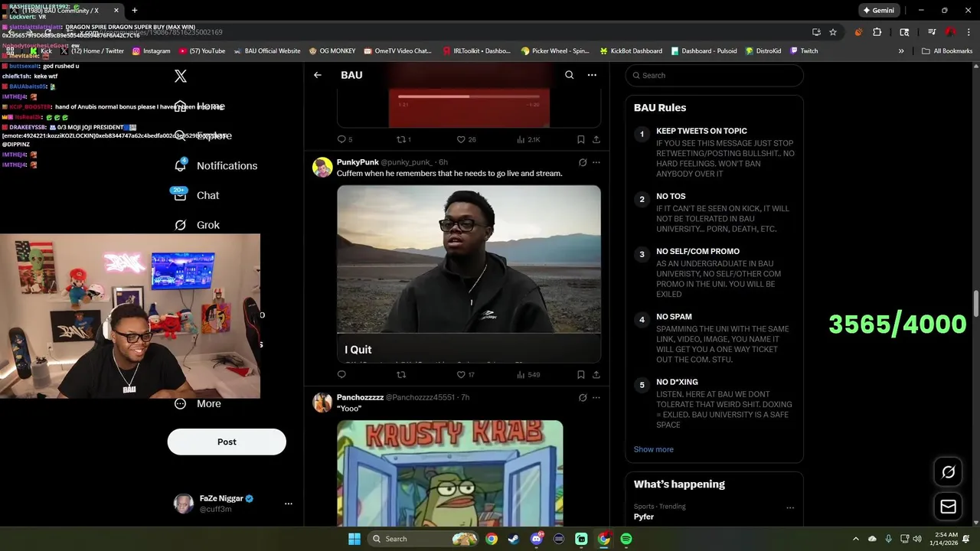Click the page vertical scrollbar thumb

[975, 302]
